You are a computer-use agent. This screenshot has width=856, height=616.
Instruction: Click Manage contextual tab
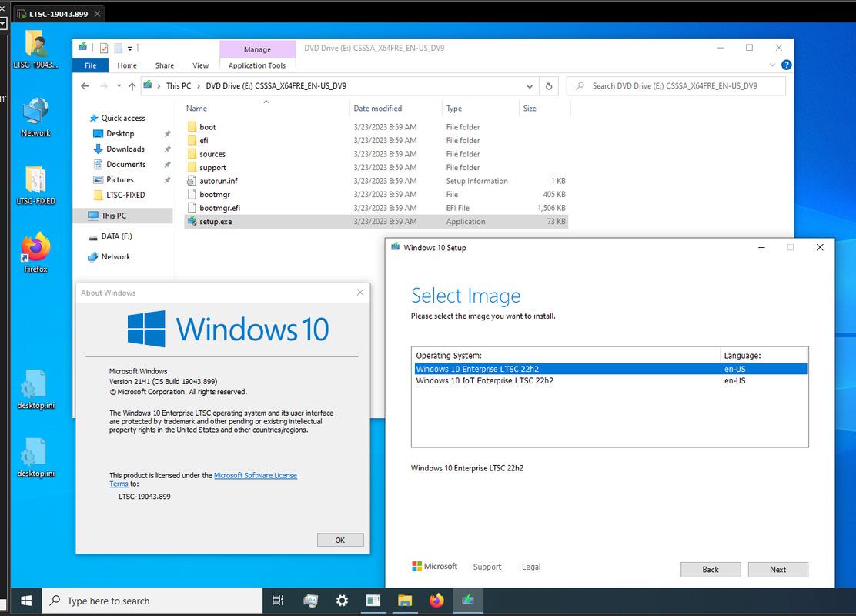(257, 49)
